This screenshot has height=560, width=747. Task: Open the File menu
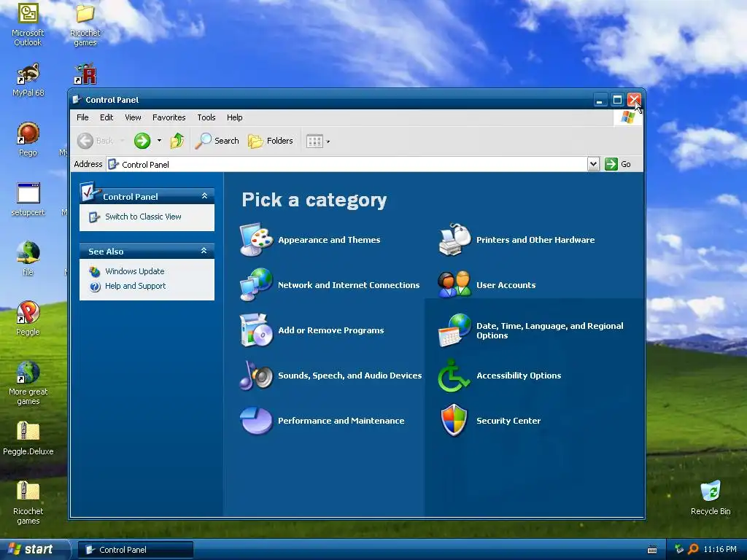point(82,117)
